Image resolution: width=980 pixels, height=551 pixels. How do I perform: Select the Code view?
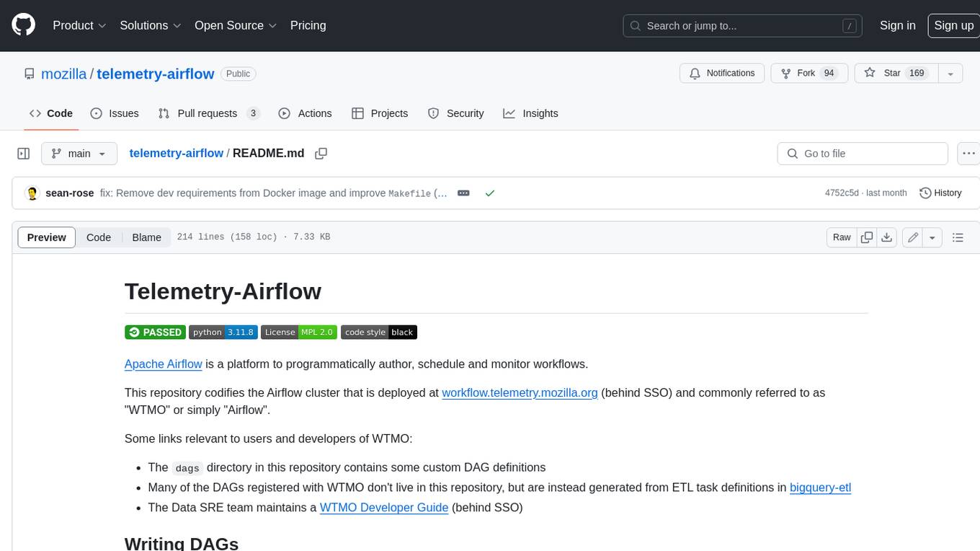[x=99, y=237]
